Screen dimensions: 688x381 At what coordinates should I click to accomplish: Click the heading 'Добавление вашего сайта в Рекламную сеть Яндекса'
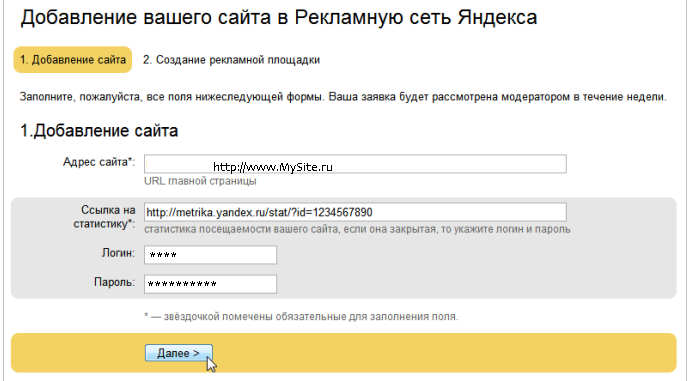click(279, 18)
